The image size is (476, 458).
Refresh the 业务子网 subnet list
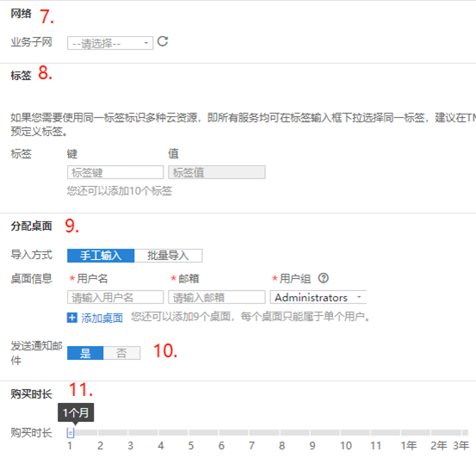point(163,41)
